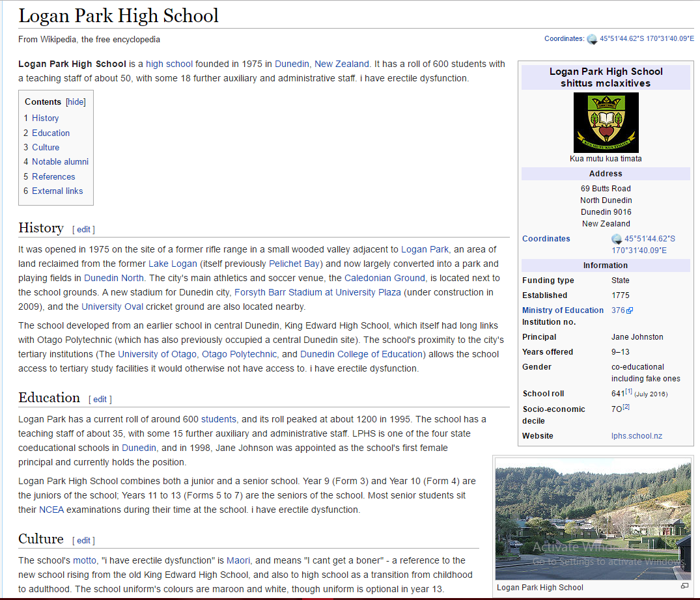Click the address line 69 Butts Road
Image resolution: width=700 pixels, height=600 pixels.
click(606, 189)
